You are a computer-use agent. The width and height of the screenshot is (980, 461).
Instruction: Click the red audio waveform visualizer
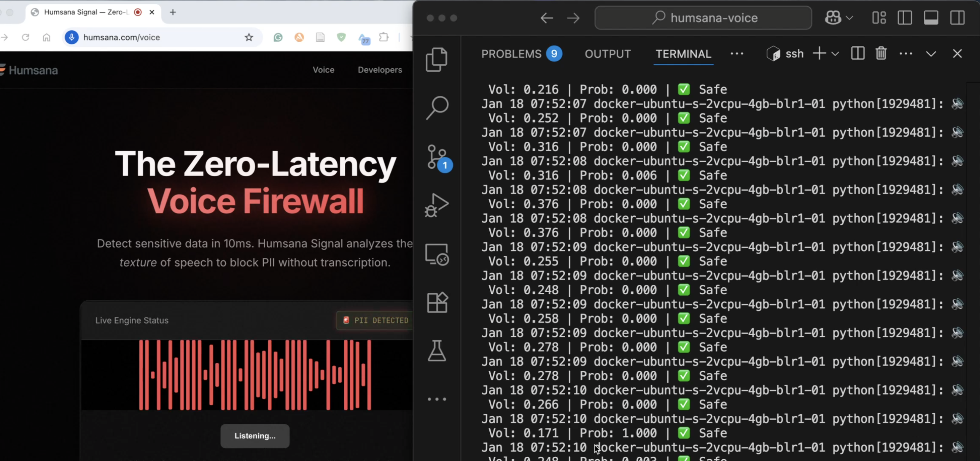(255, 375)
